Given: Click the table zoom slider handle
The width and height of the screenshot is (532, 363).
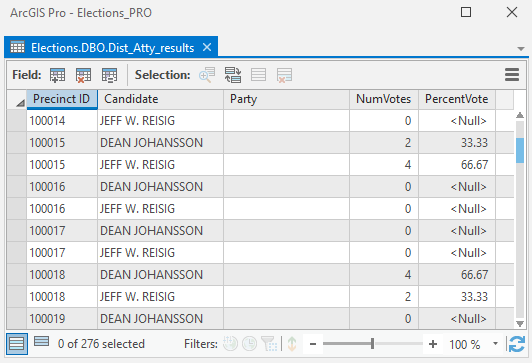Looking at the screenshot, I should pyautogui.click(x=372, y=344).
